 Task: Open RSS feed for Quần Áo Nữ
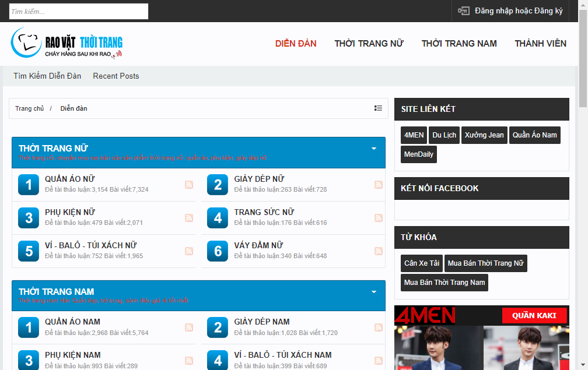tap(189, 185)
